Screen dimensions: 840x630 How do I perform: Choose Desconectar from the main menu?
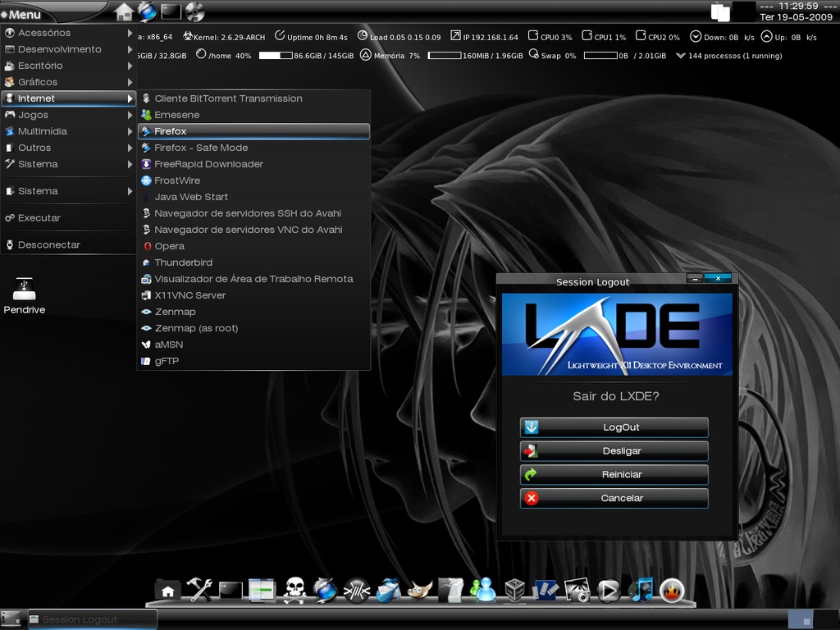(68, 244)
